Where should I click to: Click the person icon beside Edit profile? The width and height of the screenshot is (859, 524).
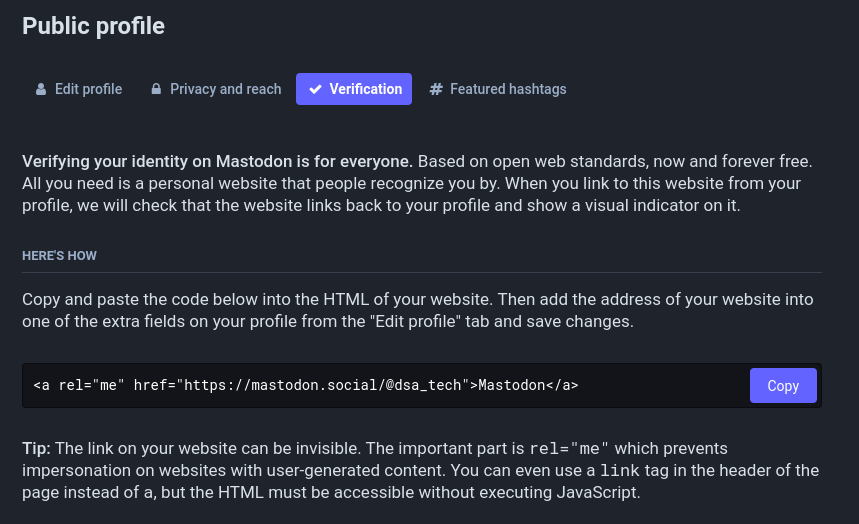[41, 89]
